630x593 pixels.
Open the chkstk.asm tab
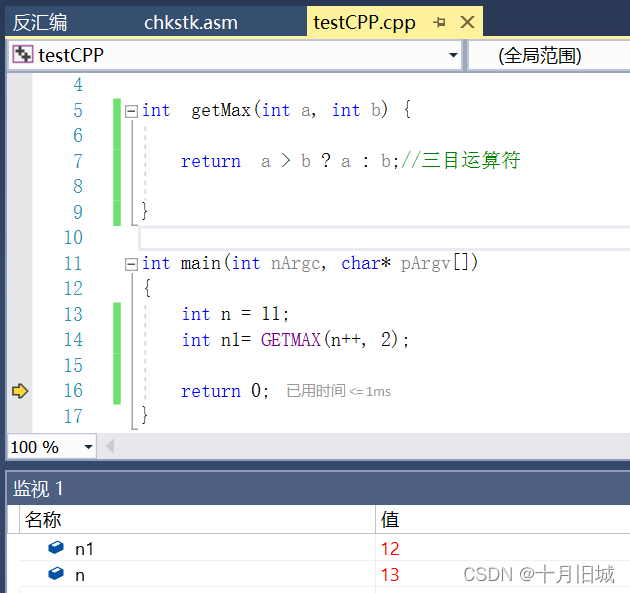tap(191, 22)
